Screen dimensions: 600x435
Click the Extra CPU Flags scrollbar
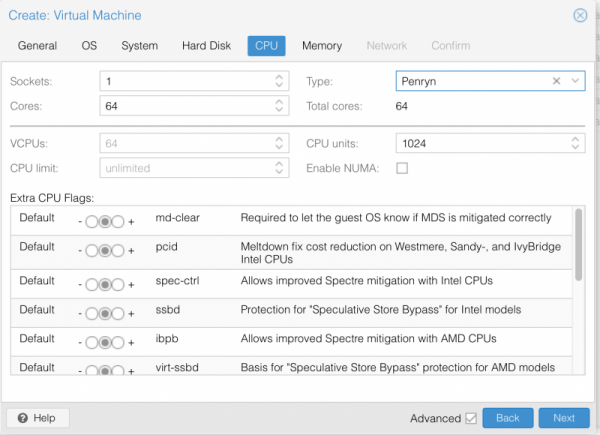(x=578, y=245)
